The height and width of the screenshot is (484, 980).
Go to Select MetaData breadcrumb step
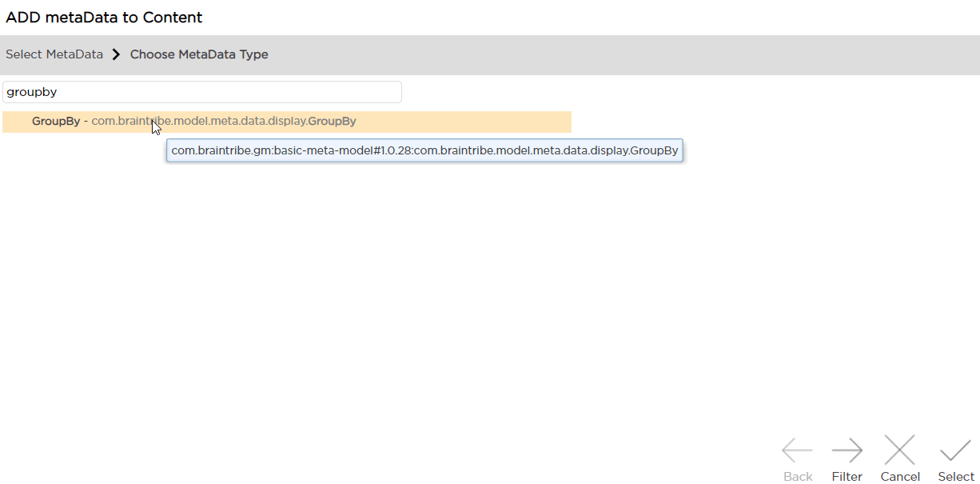tap(54, 54)
